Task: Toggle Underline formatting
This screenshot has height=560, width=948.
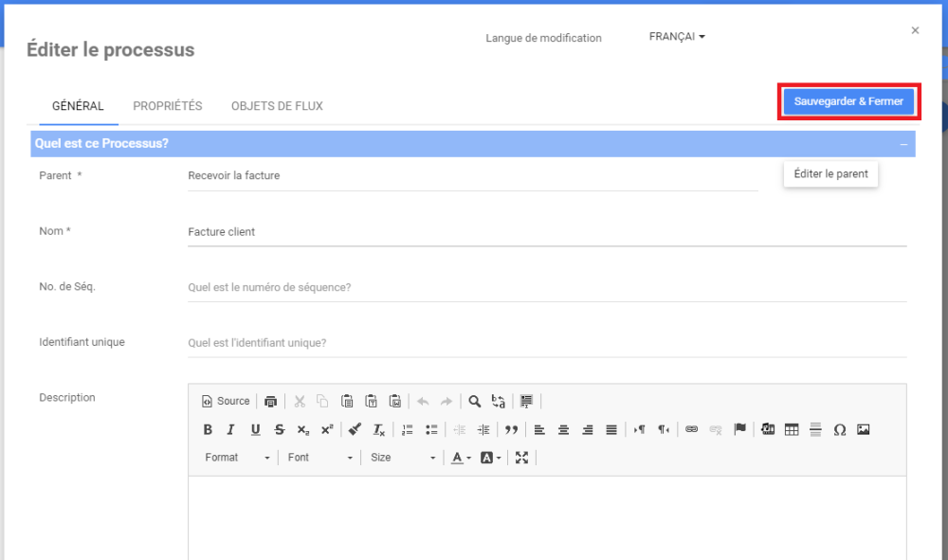Action: click(x=255, y=429)
